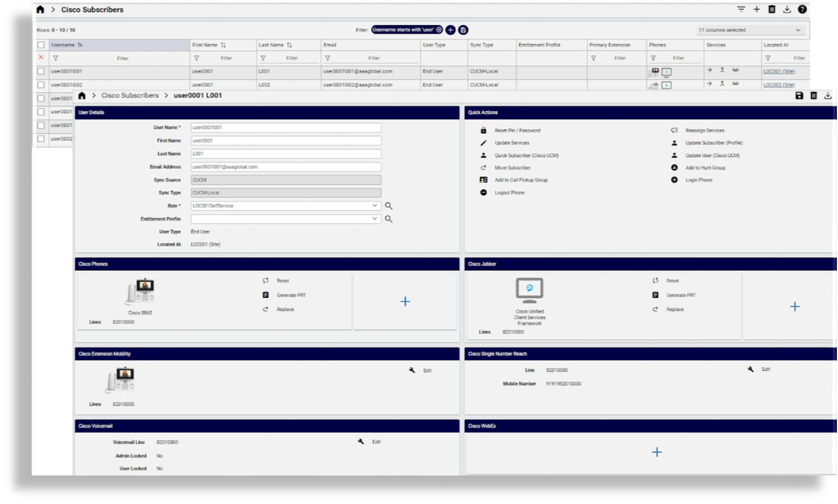Viewport: 838px width, 504px height.
Task: Open the LOC001 (Site) link in the Located At column
Action: pos(779,72)
